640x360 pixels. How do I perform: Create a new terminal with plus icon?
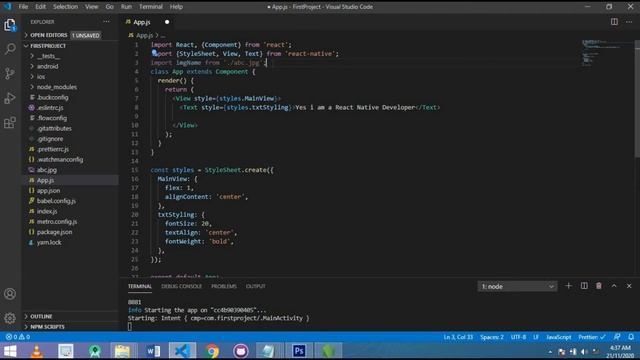point(568,286)
